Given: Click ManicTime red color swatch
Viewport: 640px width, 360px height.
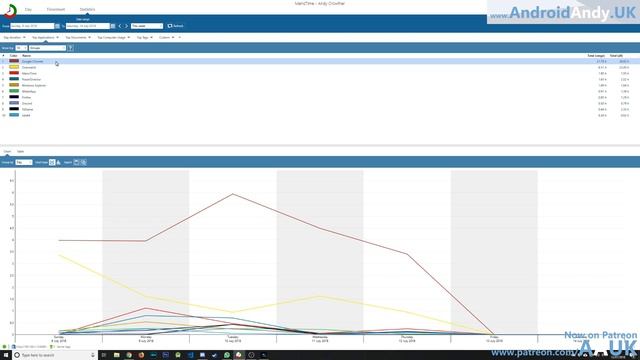Looking at the screenshot, I should point(14,73).
